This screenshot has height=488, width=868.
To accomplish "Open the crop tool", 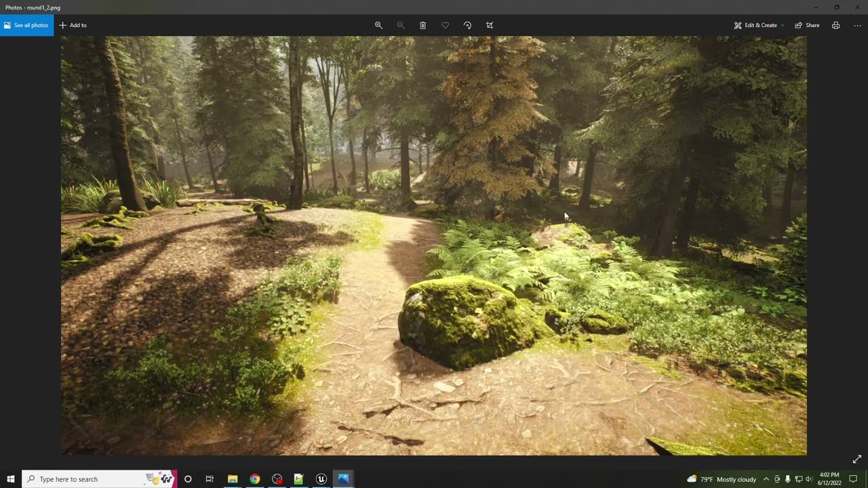I will [x=490, y=25].
